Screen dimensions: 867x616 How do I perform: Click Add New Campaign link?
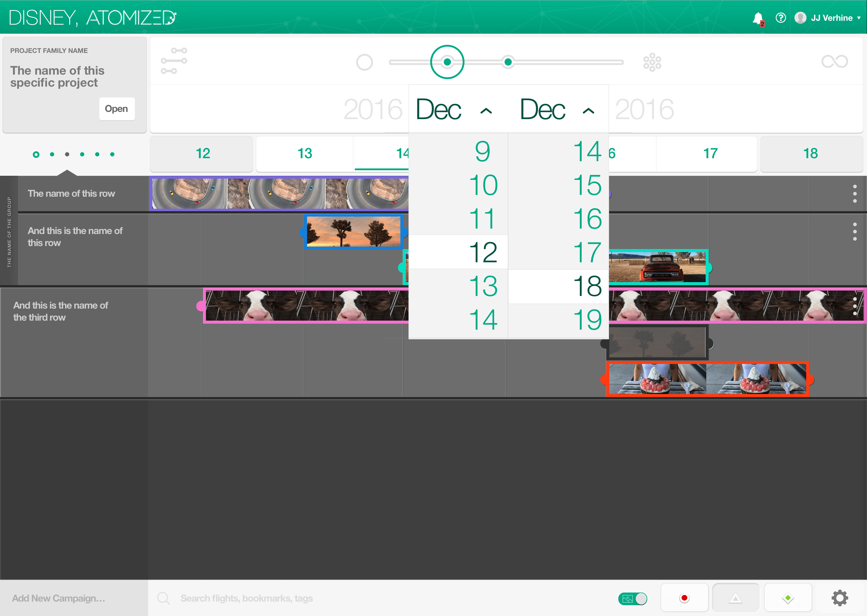click(x=58, y=598)
